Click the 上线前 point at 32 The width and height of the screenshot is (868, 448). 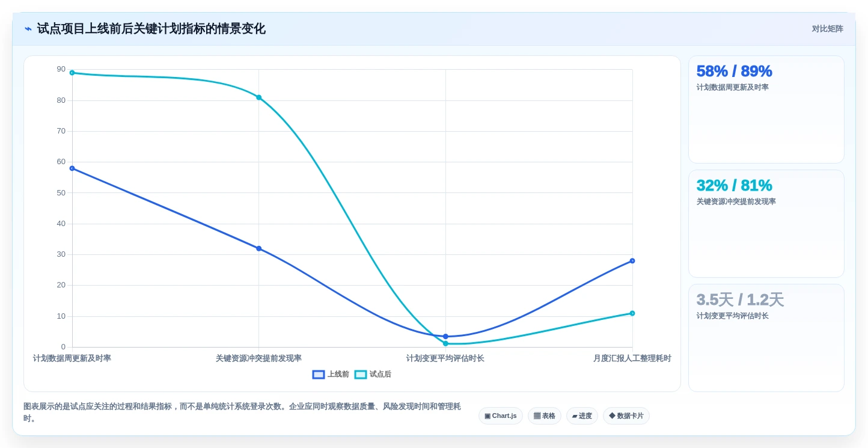coord(259,248)
